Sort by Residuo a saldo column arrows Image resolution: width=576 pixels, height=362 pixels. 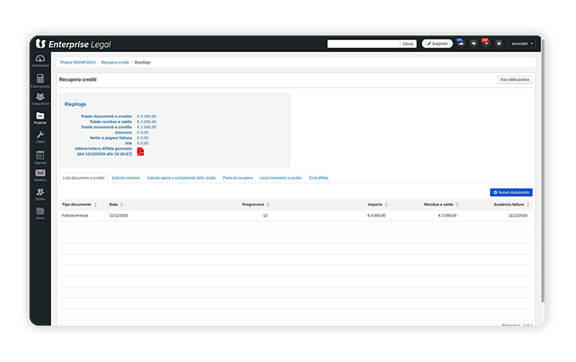point(457,205)
